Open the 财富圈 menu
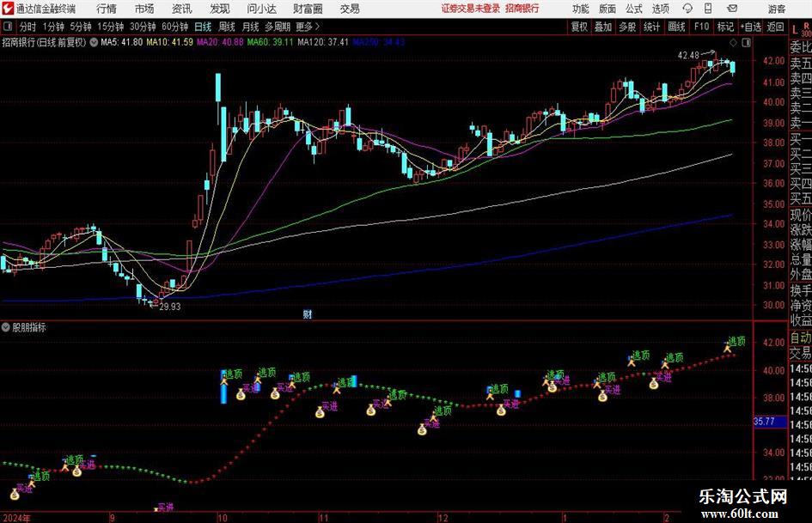Viewport: 812px width, 523px height. pyautogui.click(x=308, y=9)
